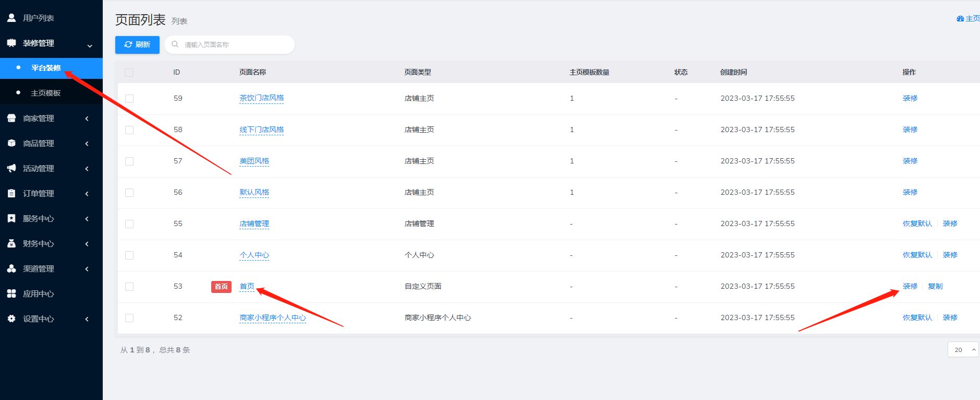Click the 渠道管理 cubes icon
Viewport: 980px width, 400px height.
click(11, 268)
